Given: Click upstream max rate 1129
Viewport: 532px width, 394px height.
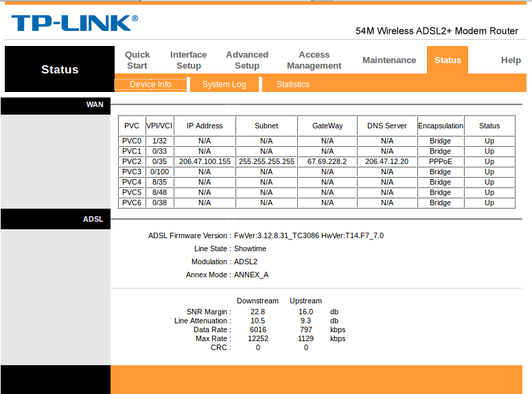Looking at the screenshot, I should point(305,338).
